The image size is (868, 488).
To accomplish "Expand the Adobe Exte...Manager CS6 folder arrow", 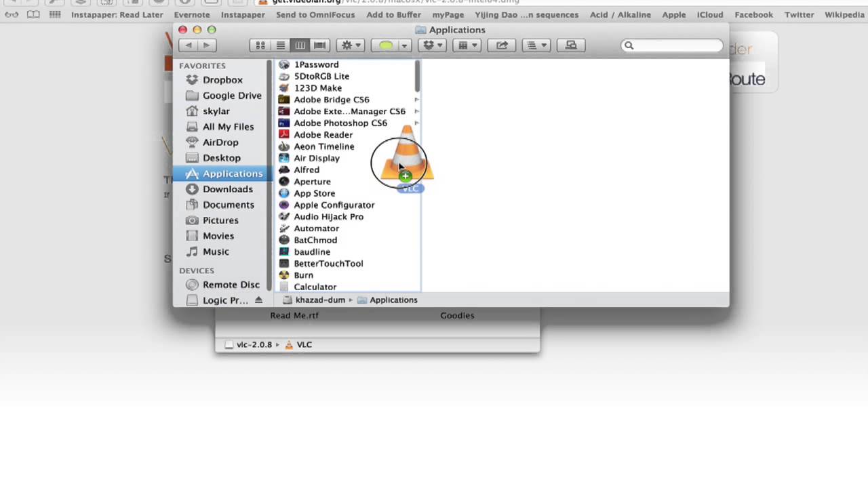I will click(416, 111).
